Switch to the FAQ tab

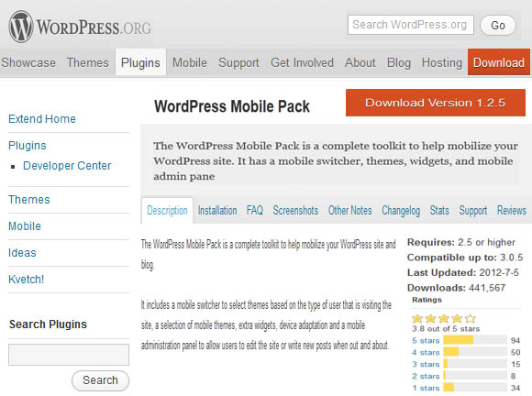point(255,211)
